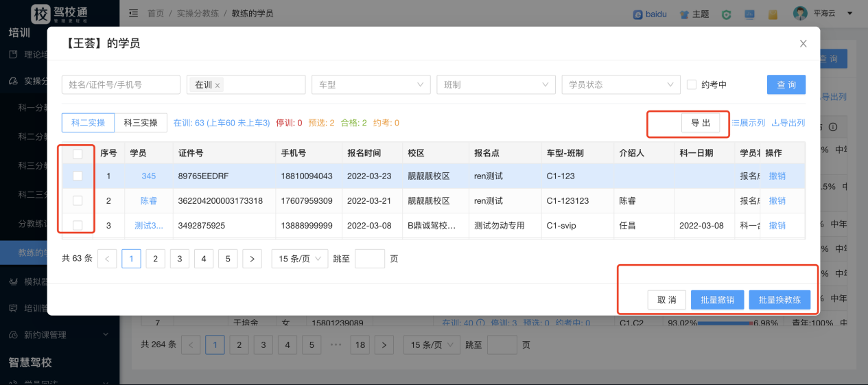Viewport: 868px width, 385px height.
Task: Click the 导出列 download icon link
Action: click(x=775, y=123)
